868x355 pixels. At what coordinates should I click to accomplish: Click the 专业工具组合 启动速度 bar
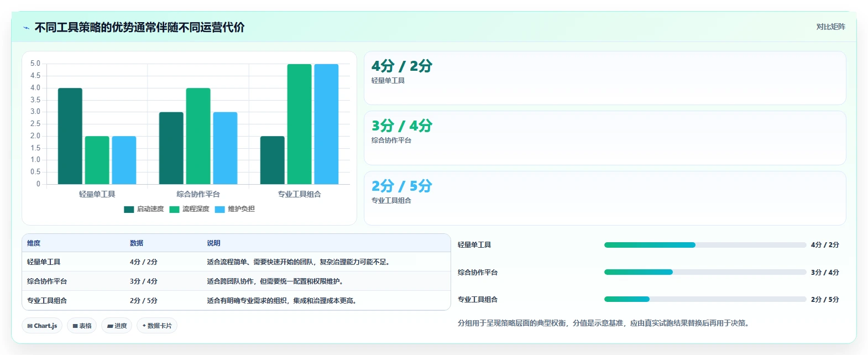coord(273,160)
